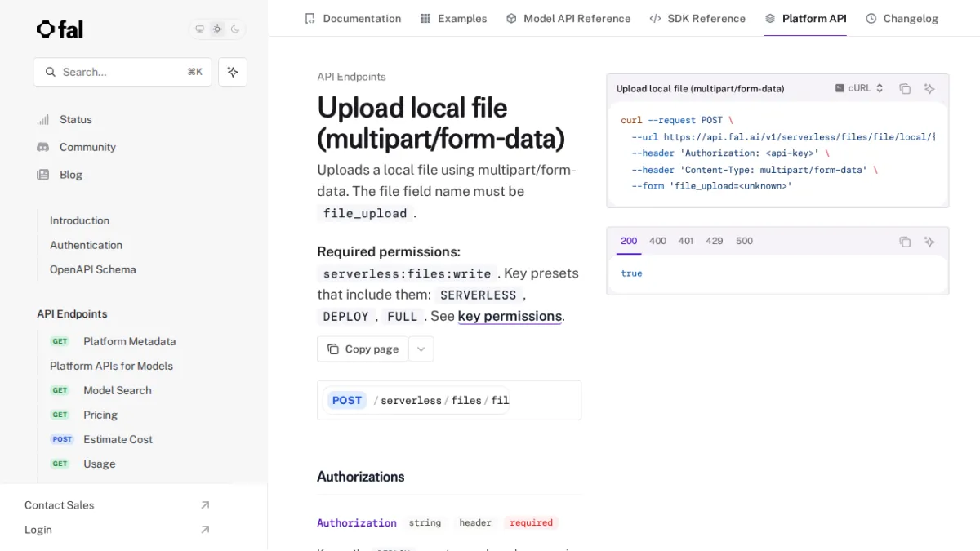The width and height of the screenshot is (980, 551).
Task: Click API Endpoints breadcrumb above title
Action: point(351,77)
